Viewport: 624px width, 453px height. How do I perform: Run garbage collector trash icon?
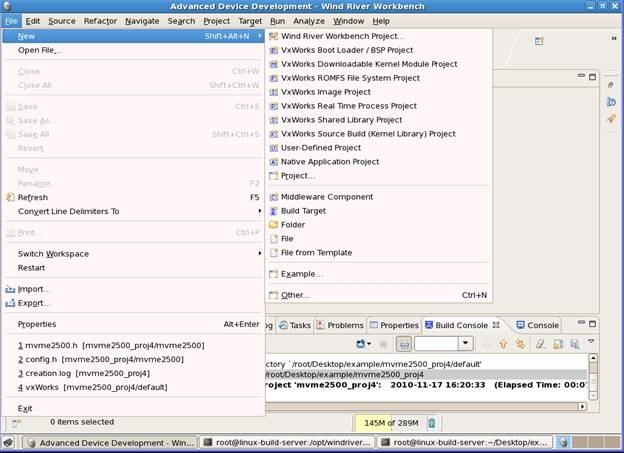(x=432, y=423)
